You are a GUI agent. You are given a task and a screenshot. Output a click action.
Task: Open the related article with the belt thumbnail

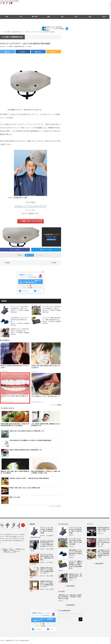click(x=5, y=332)
